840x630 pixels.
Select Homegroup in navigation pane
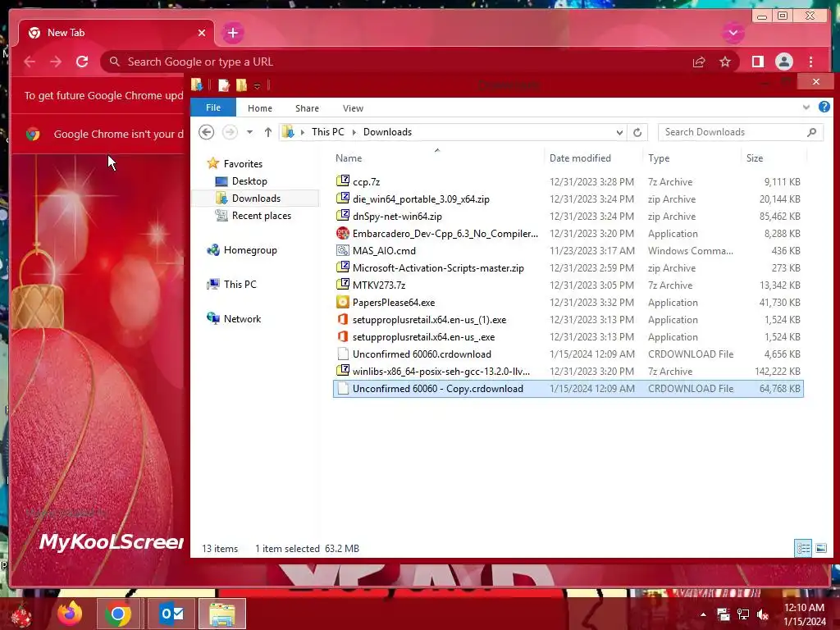tap(250, 250)
